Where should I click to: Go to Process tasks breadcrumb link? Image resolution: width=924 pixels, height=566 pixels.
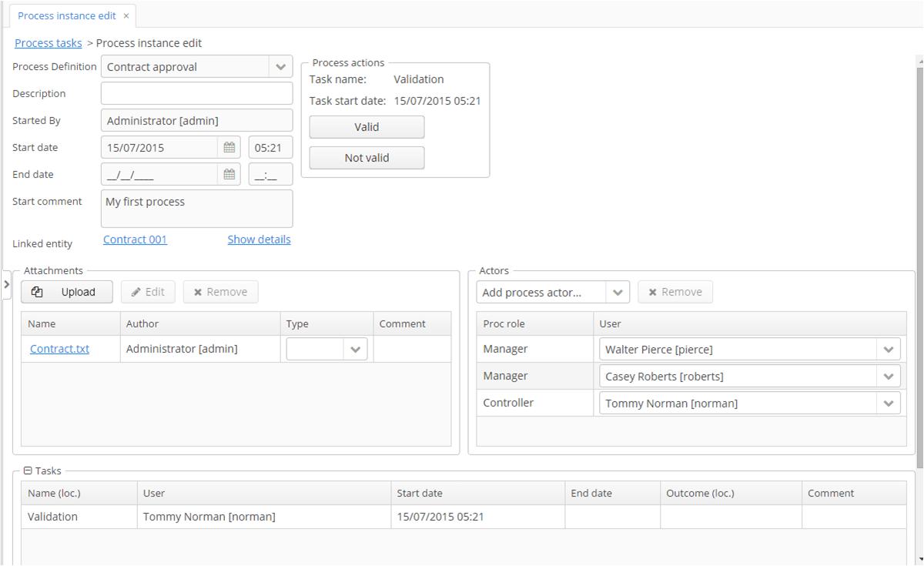click(x=49, y=43)
